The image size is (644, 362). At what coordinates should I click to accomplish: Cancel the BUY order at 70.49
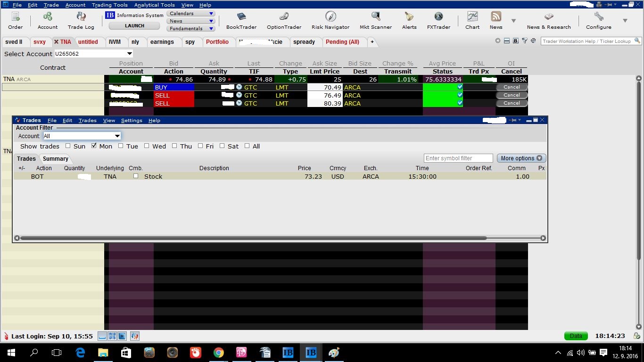[x=512, y=87]
